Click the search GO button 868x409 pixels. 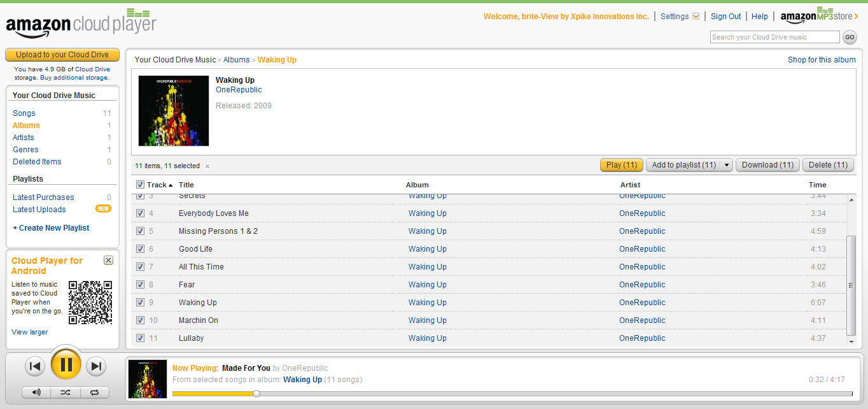(x=850, y=38)
